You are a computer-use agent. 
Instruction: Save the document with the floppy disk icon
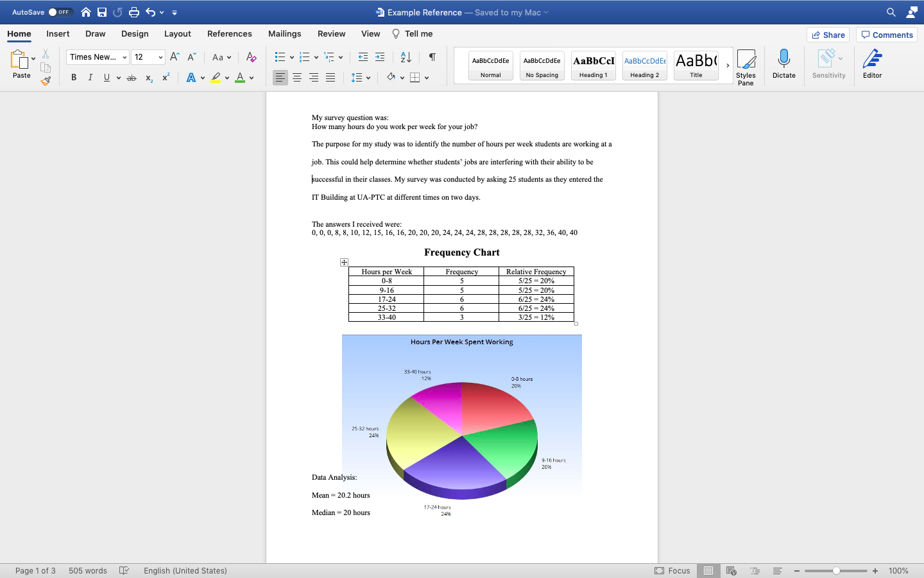pos(102,12)
